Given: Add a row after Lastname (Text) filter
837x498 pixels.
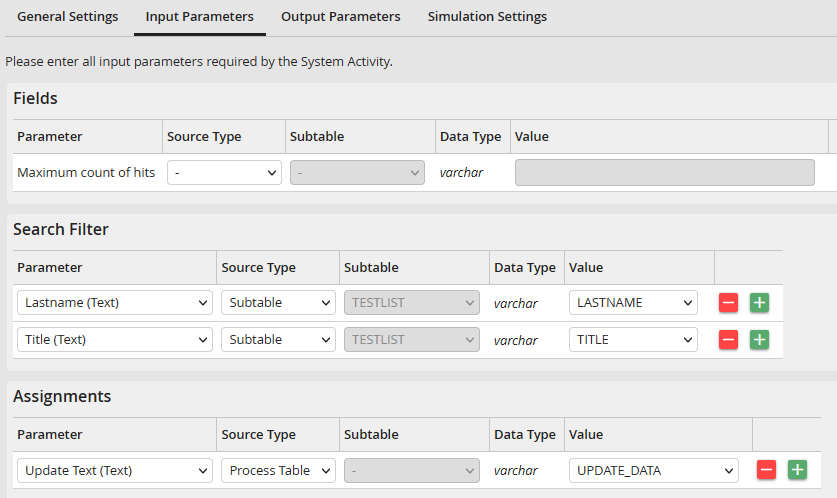Looking at the screenshot, I should [x=759, y=303].
